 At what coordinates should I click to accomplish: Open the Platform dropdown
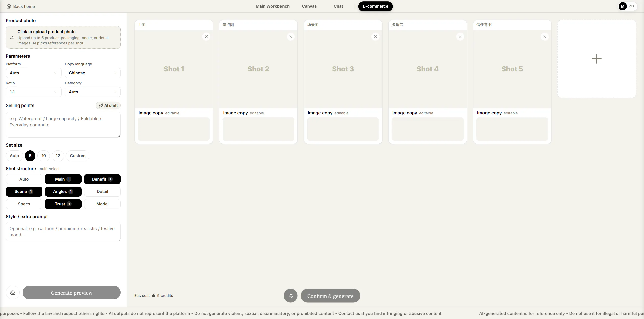[x=33, y=73]
